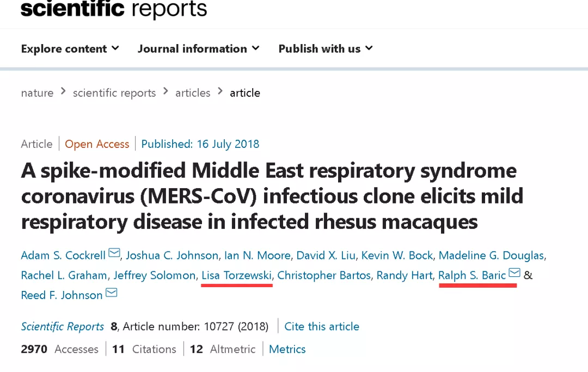The width and height of the screenshot is (588, 372).
Task: Open the Journal information dropdown
Action: 198,49
